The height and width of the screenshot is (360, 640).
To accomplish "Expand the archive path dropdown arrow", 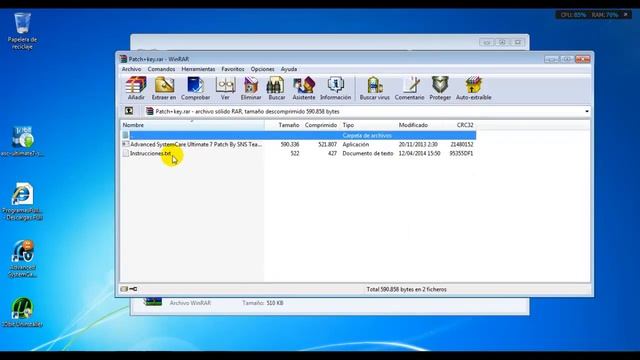I will click(587, 111).
